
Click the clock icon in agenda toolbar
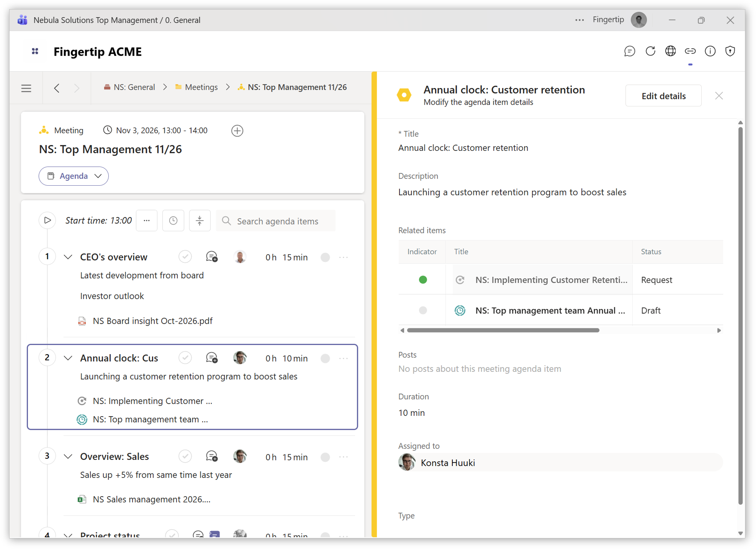coord(173,221)
